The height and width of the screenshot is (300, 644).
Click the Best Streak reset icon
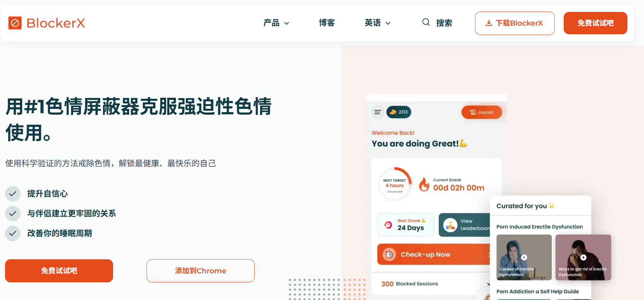coord(388,225)
